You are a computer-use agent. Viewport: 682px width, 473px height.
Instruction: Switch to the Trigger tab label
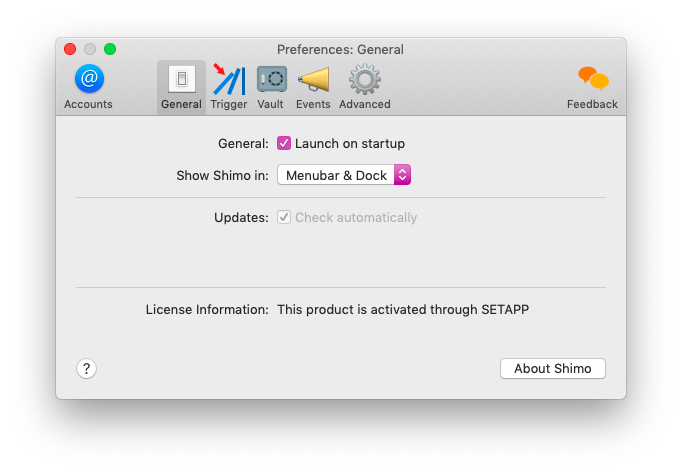229,104
